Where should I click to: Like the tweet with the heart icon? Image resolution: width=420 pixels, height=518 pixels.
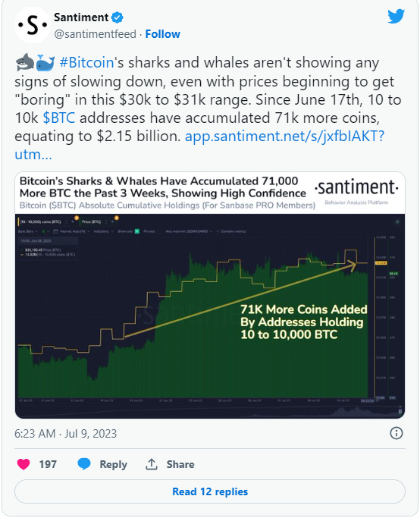[23, 464]
